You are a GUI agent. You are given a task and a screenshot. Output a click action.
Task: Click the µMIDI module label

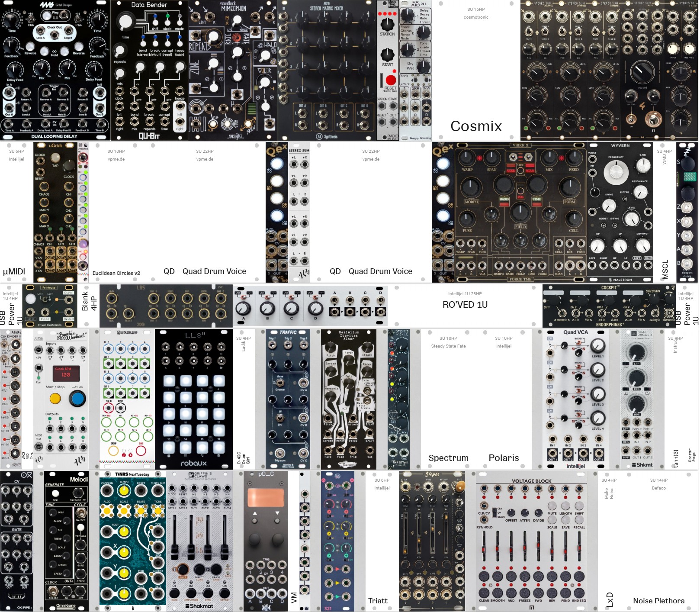point(14,272)
